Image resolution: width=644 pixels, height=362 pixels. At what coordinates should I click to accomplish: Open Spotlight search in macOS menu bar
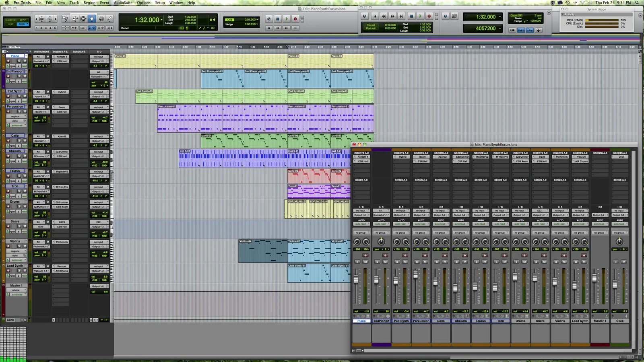click(637, 2)
